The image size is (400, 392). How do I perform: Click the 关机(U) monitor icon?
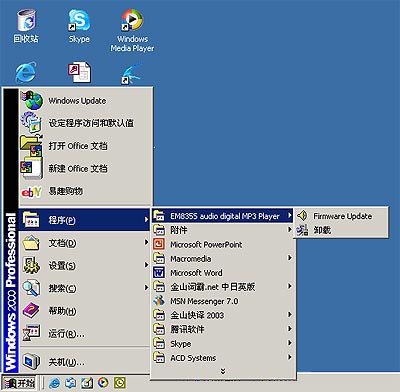(31, 361)
